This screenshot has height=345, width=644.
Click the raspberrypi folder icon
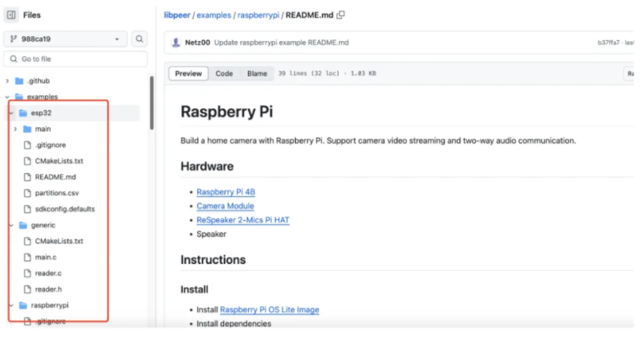coord(23,305)
